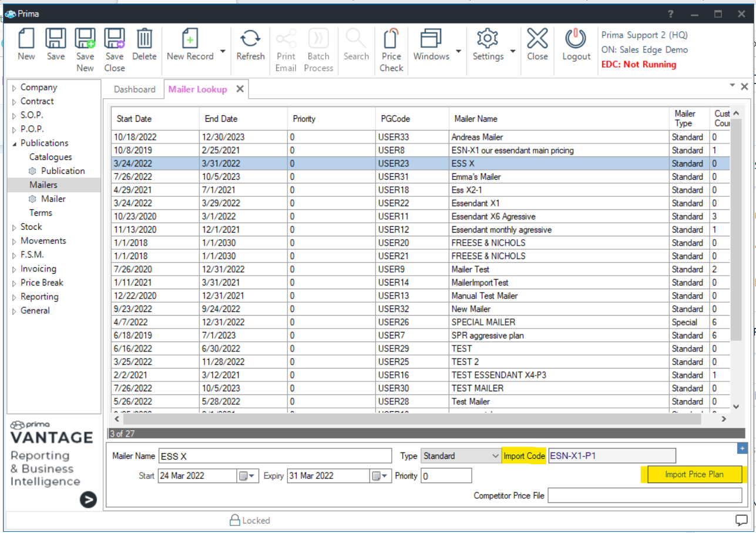
Task: Select the SPR aggressive plan row
Action: (x=421, y=336)
